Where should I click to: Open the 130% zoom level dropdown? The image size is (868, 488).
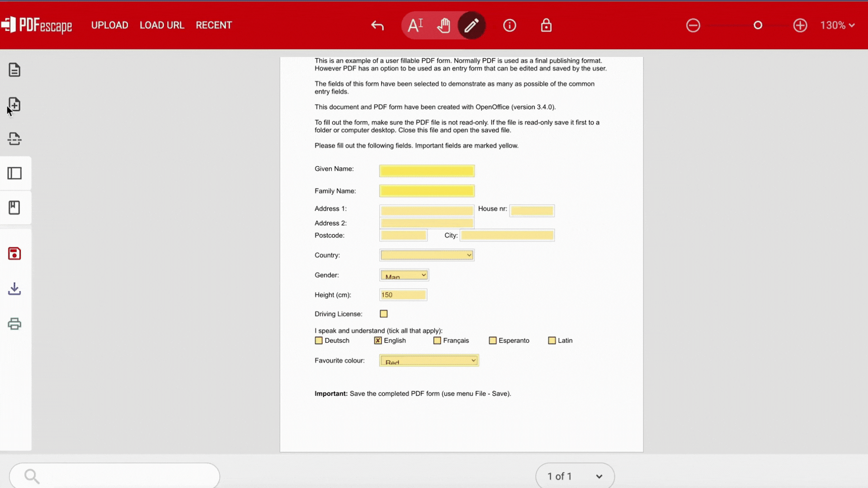pyautogui.click(x=837, y=25)
